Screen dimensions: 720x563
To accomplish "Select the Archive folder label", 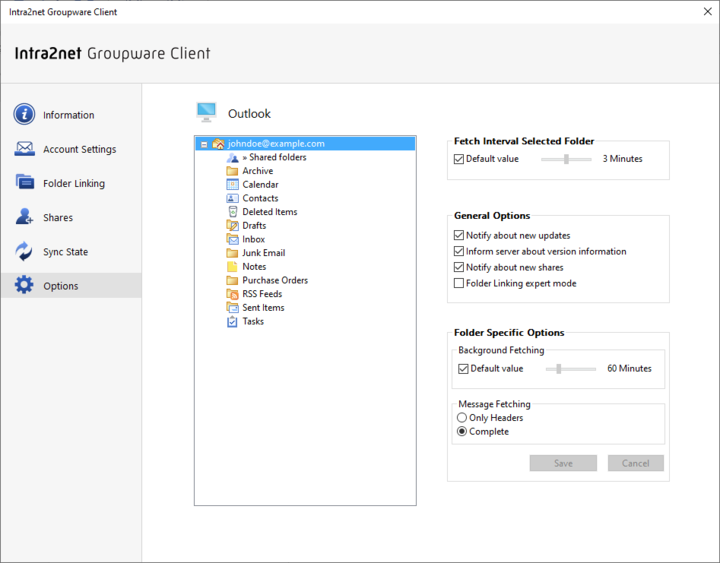I will pyautogui.click(x=258, y=171).
